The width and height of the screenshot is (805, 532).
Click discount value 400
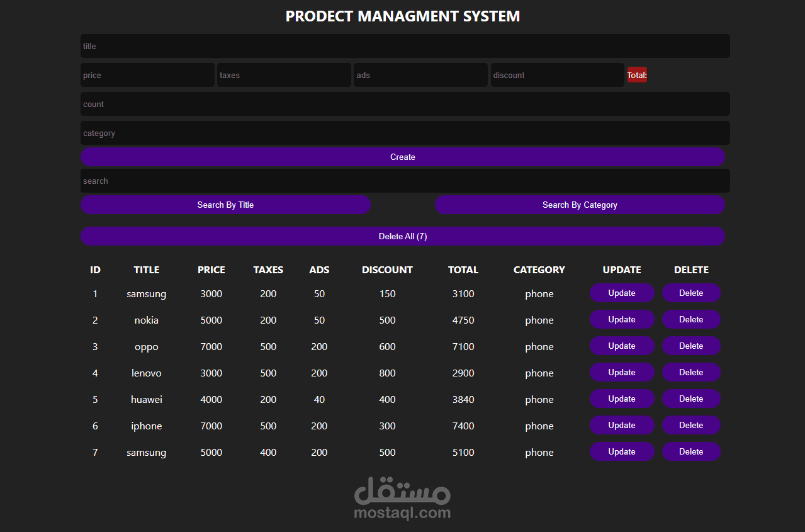(x=388, y=399)
